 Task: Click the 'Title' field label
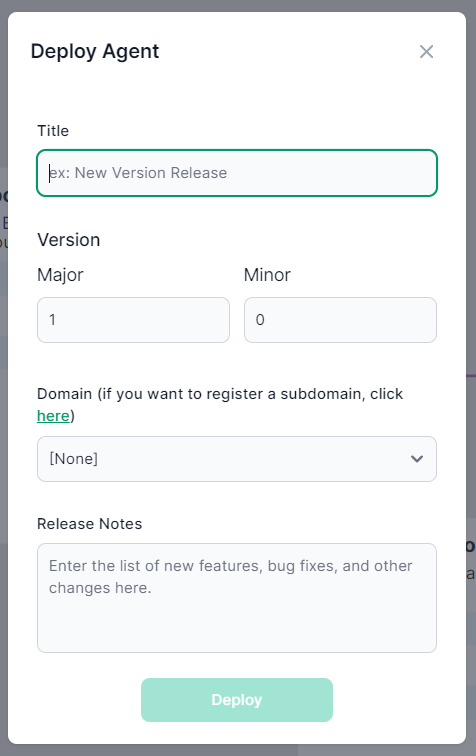click(x=53, y=131)
